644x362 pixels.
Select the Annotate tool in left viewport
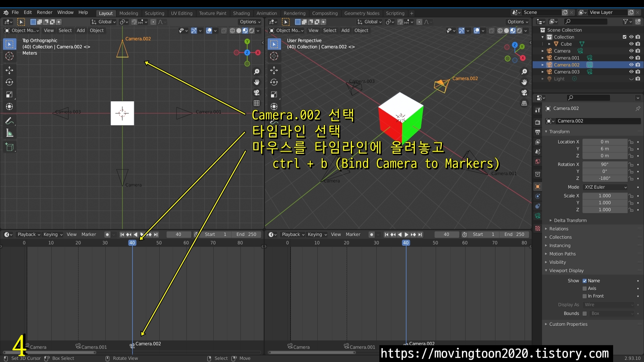(x=9, y=121)
